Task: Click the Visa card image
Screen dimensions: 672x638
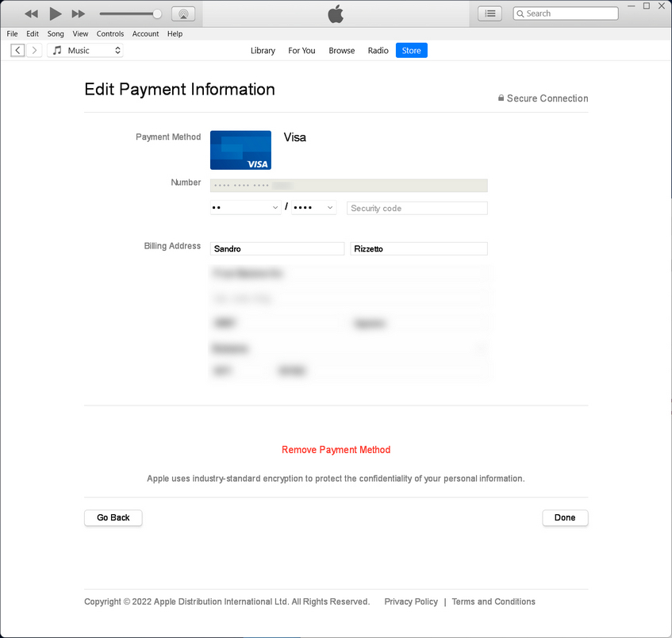Action: [240, 150]
